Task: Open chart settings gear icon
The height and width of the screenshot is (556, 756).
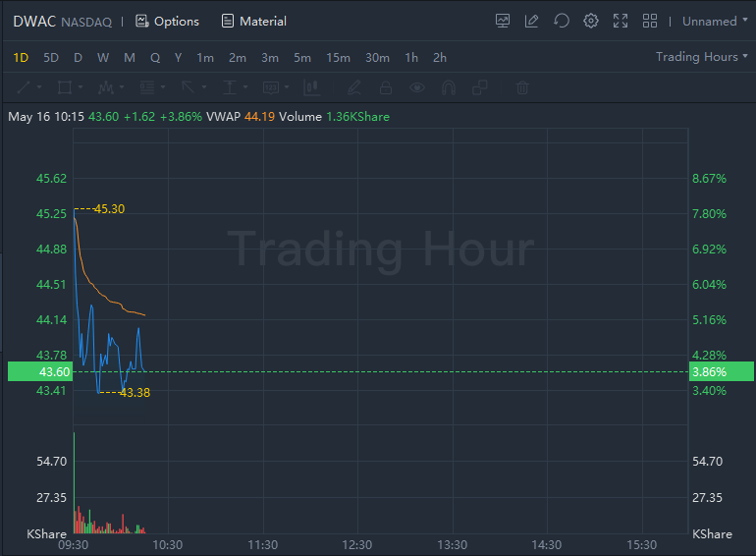Action: click(591, 21)
